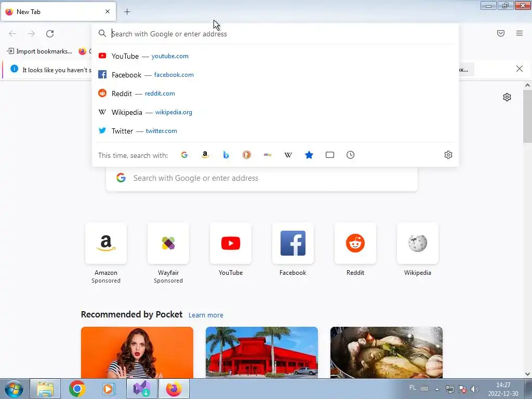Click the PL language indicator

[413, 388]
